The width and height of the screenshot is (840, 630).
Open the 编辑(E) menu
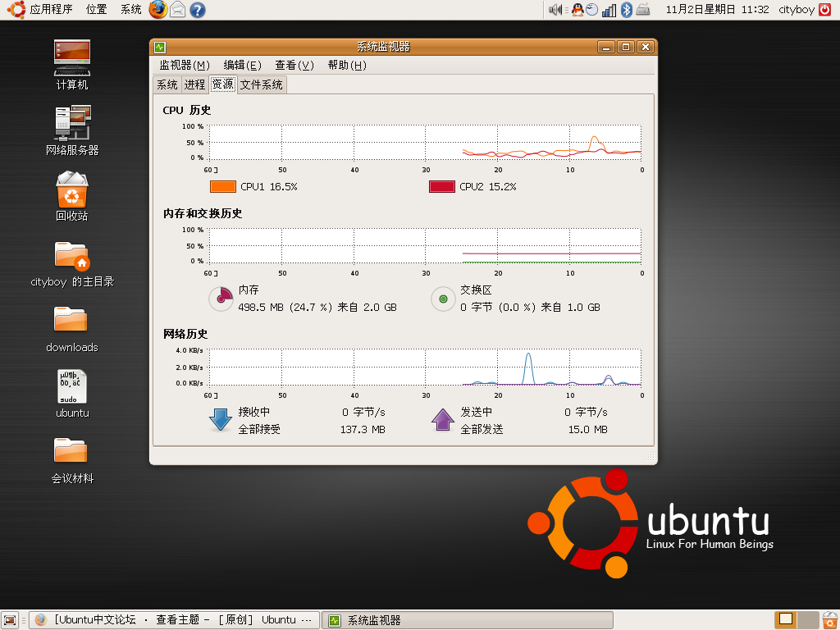242,66
